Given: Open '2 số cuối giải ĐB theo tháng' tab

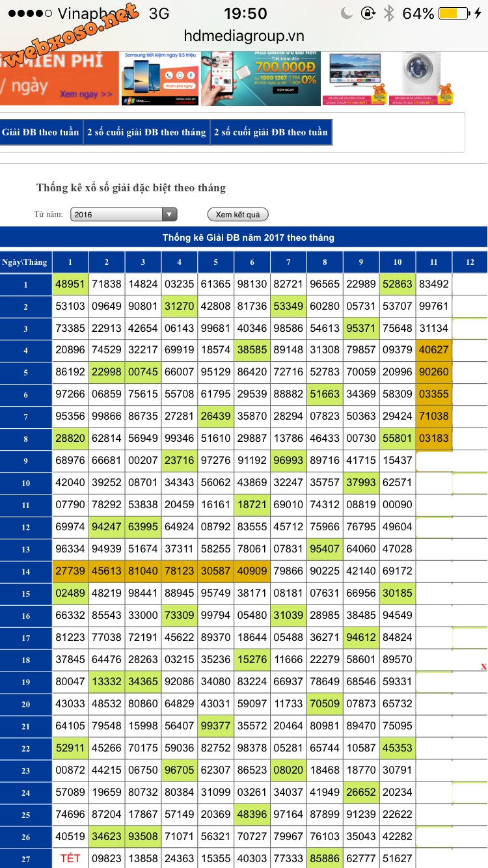Looking at the screenshot, I should (146, 132).
